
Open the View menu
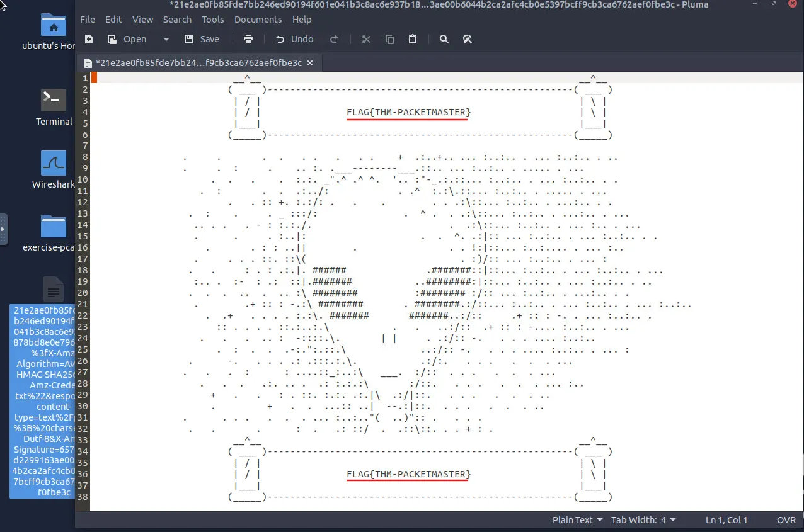(x=142, y=20)
